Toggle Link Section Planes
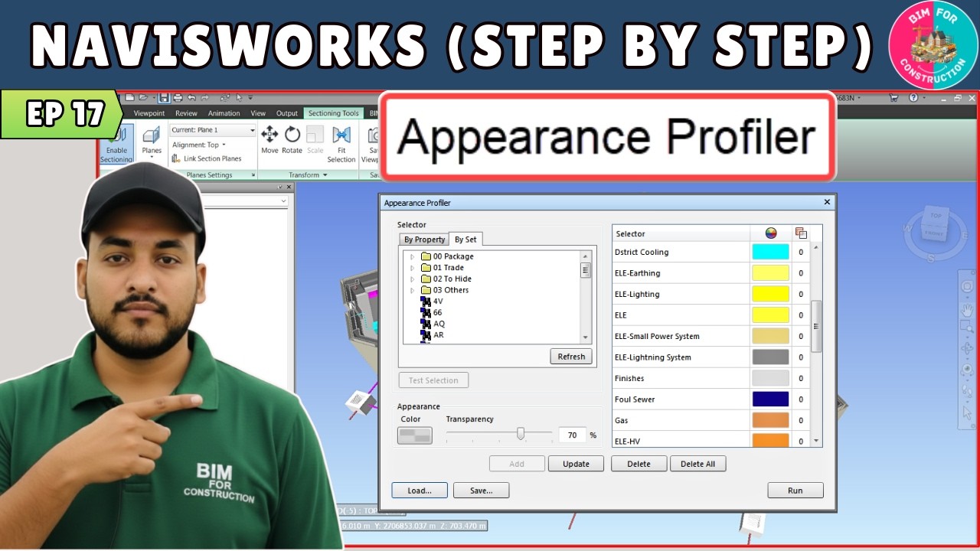 point(207,158)
